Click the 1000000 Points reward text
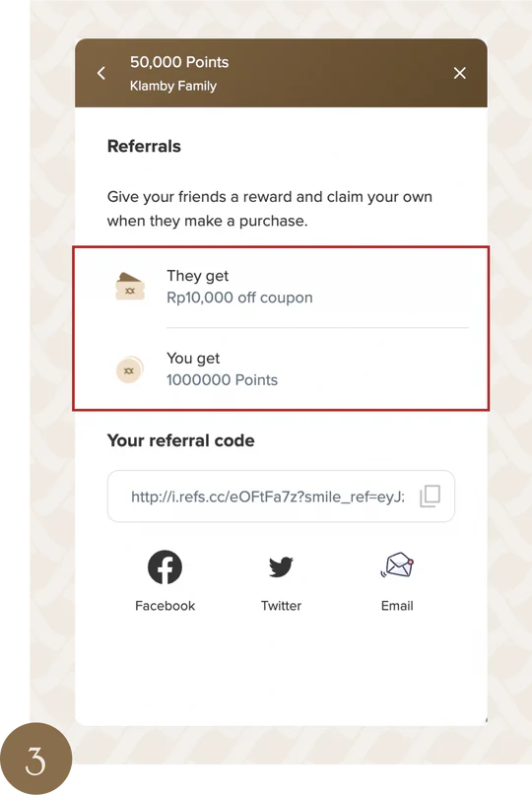Viewport: 532px width, 795px height. (x=222, y=379)
